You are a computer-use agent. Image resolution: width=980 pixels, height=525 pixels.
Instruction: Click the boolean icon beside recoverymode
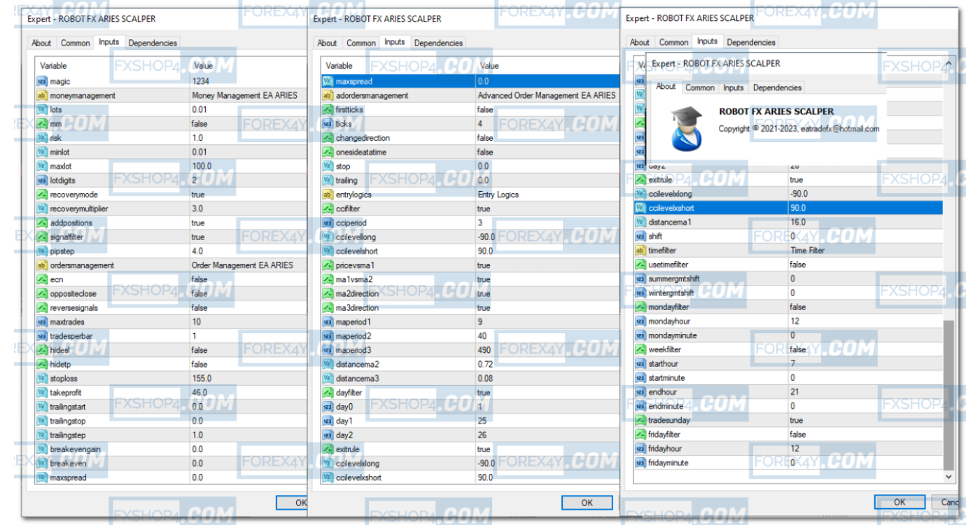(41, 195)
